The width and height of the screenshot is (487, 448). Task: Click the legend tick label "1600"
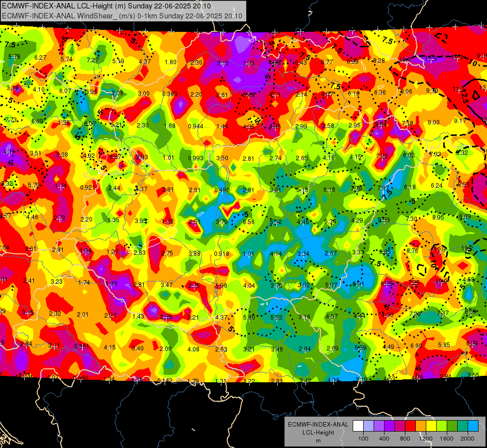tap(447, 439)
